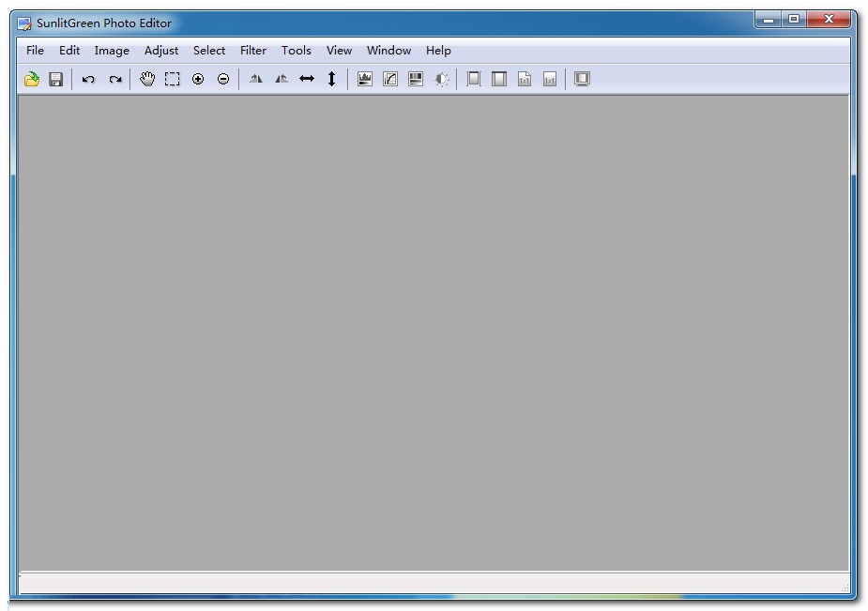Click the zoom out minus icon
868x611 pixels.
click(223, 80)
